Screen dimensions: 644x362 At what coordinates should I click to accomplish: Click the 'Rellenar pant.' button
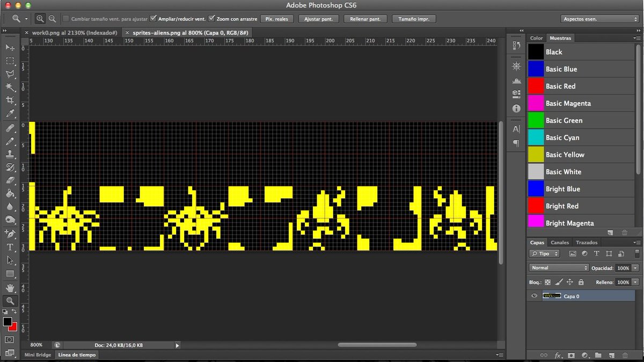point(365,19)
